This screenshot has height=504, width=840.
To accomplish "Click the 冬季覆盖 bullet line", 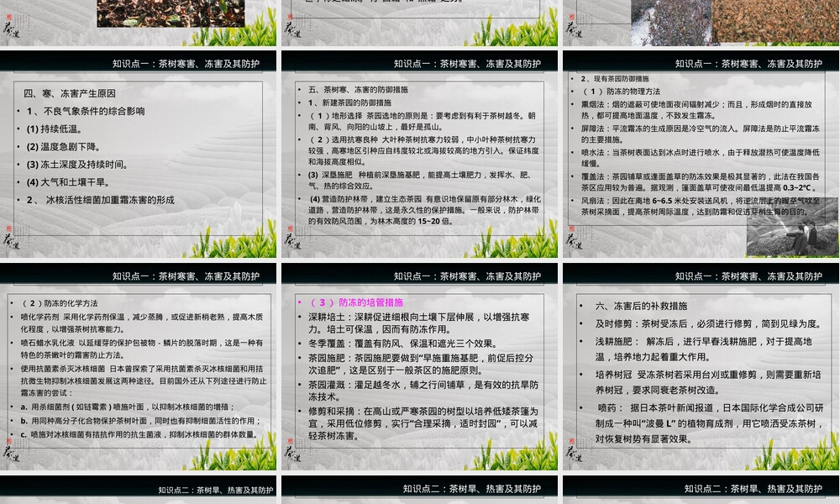I will pos(403,344).
